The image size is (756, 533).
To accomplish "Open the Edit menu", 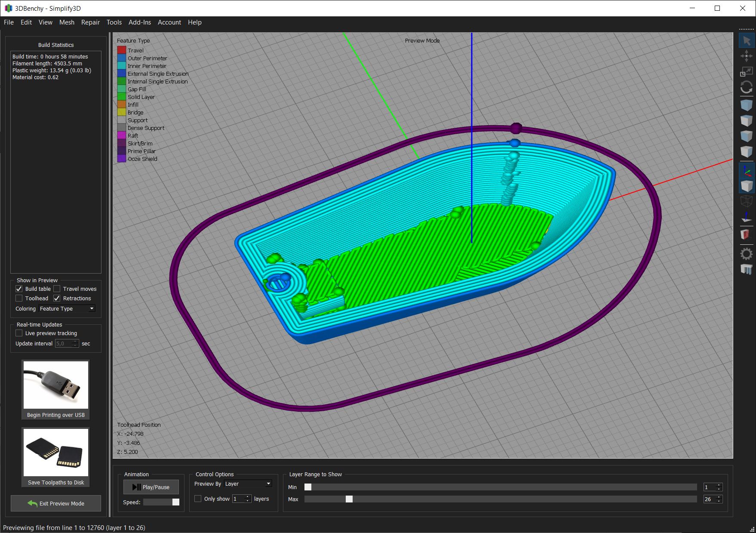I will click(x=26, y=22).
